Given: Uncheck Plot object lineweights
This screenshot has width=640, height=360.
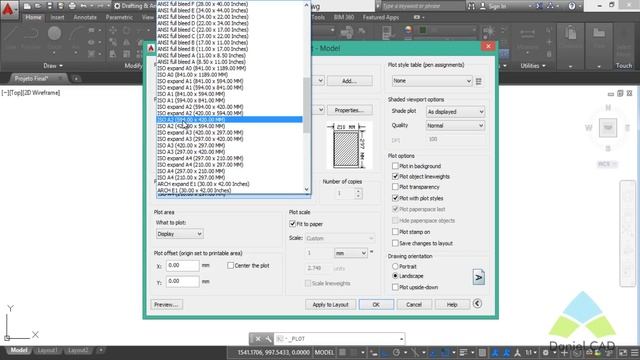Looking at the screenshot, I should (x=395, y=176).
